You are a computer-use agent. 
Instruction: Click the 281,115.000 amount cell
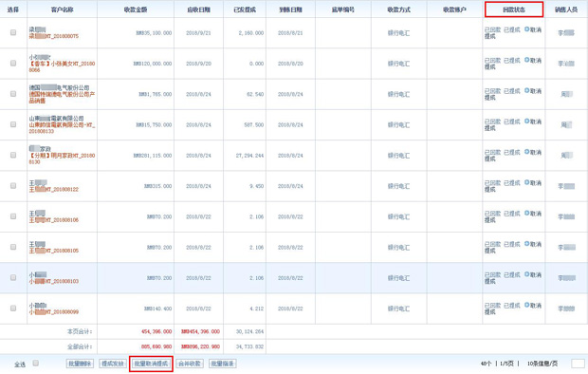tap(153, 156)
